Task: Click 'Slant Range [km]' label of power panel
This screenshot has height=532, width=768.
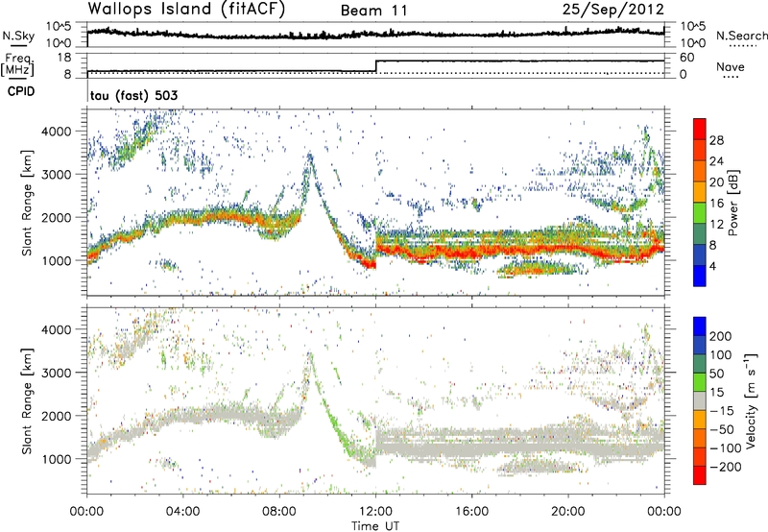Action: (27, 203)
